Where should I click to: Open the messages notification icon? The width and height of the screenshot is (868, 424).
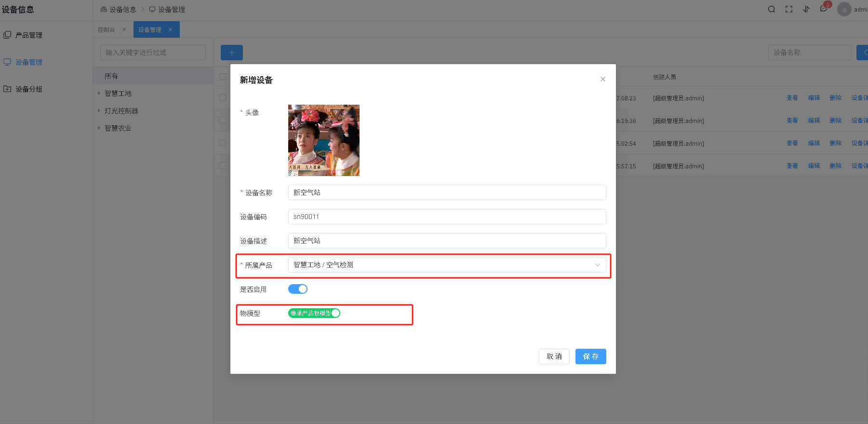[823, 9]
